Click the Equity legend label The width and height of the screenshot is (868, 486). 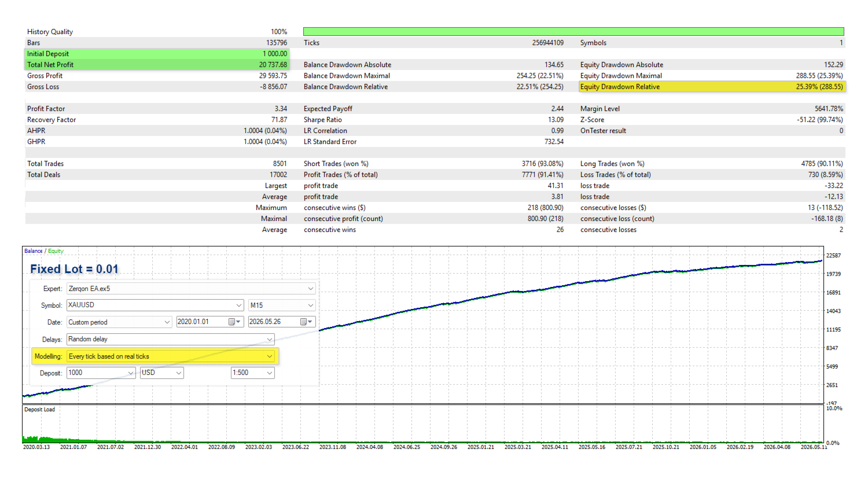56,251
